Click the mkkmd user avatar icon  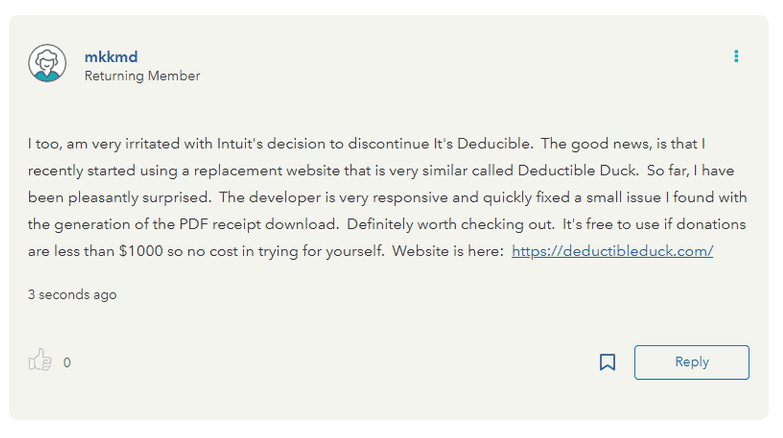click(x=47, y=64)
